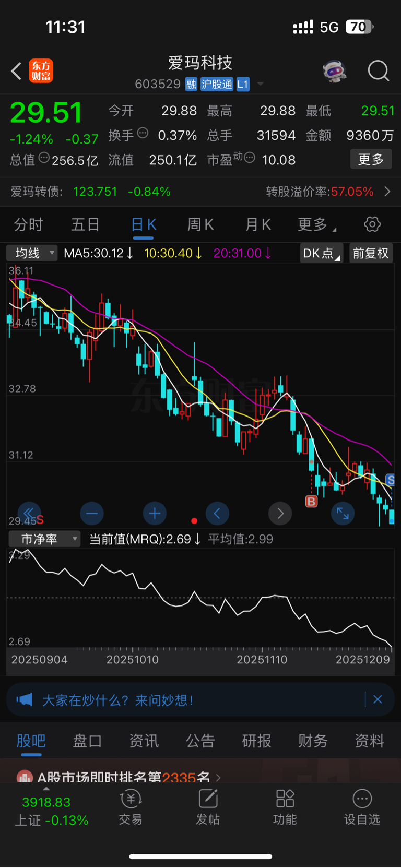Tap the 市盈 info circle icon
The width and height of the screenshot is (401, 868).
[x=250, y=158]
